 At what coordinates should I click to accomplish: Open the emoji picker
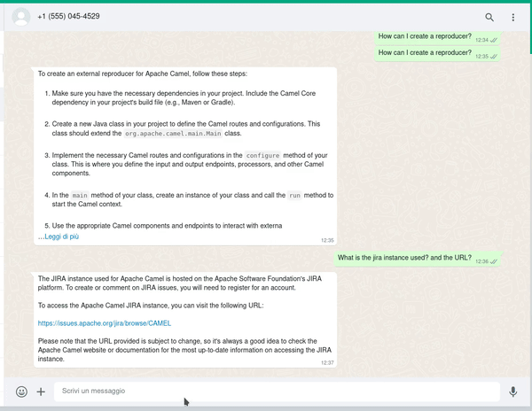point(21,392)
